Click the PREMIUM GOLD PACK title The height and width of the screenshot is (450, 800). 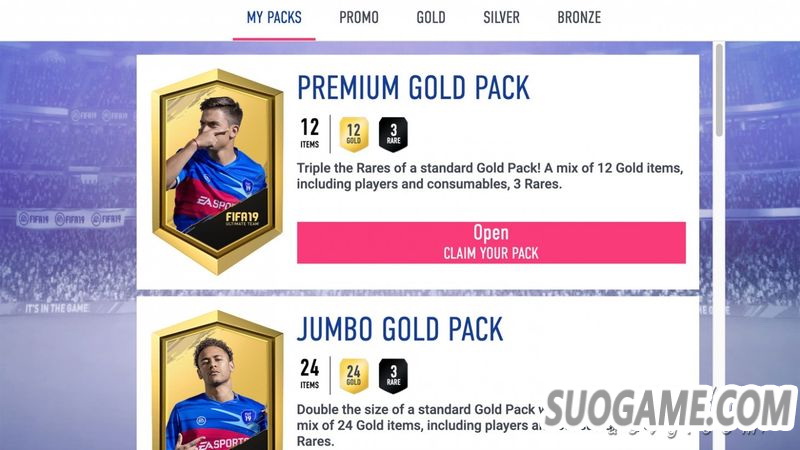coord(413,88)
